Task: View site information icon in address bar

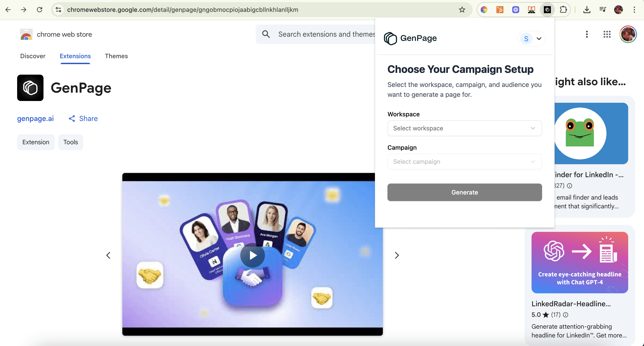Action: tap(58, 10)
